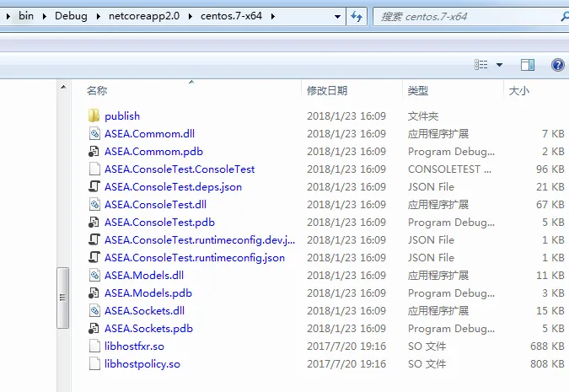Expand the arrow after netcoreapp2.0 in breadcrumb
The image size is (569, 392).
191,16
